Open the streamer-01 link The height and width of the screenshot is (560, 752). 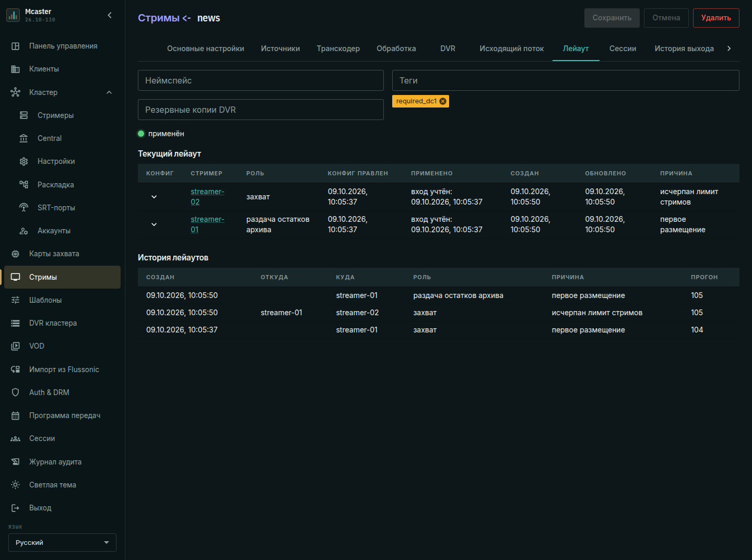pos(207,224)
